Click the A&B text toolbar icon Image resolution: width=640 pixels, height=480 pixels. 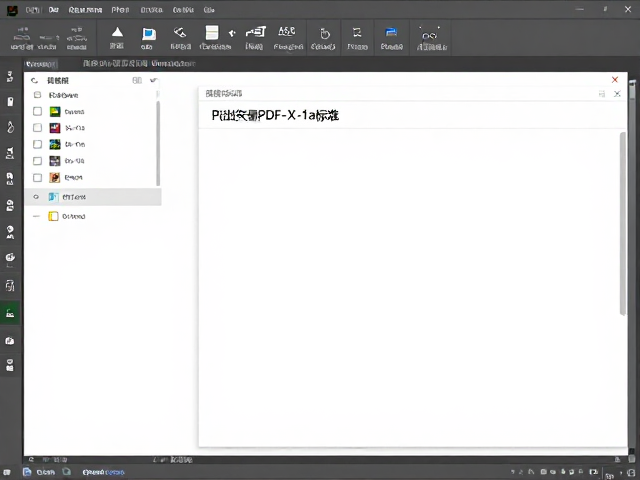click(x=287, y=31)
